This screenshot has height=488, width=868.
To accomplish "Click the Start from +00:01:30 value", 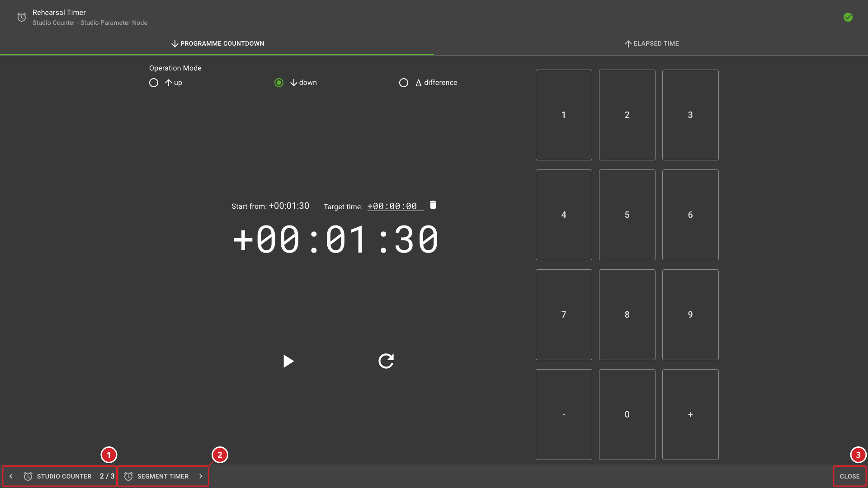I will click(x=289, y=206).
